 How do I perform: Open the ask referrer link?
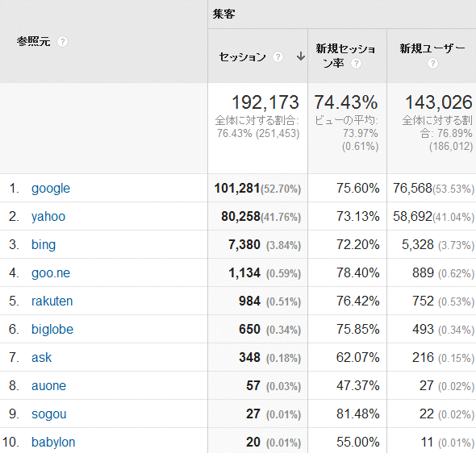42,358
